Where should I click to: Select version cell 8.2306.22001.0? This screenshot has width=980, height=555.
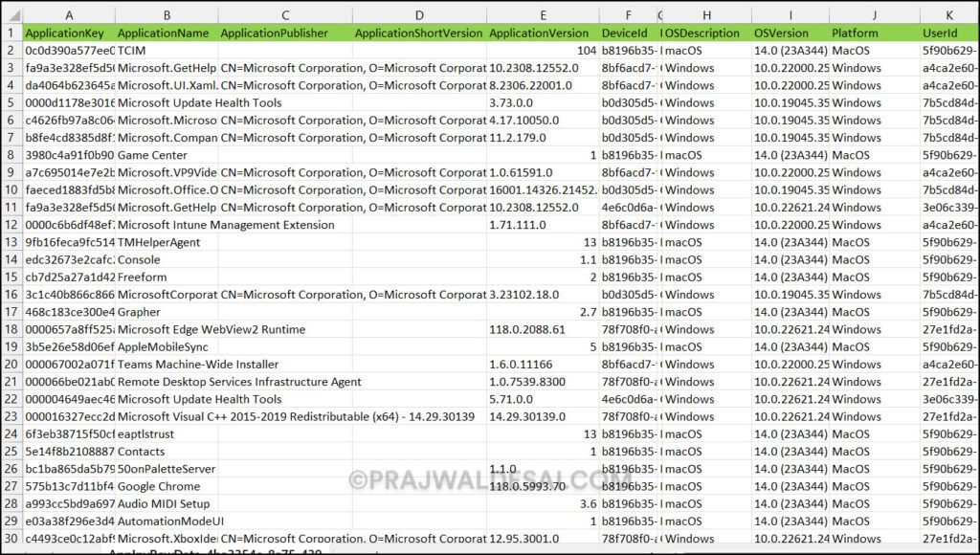(544, 85)
